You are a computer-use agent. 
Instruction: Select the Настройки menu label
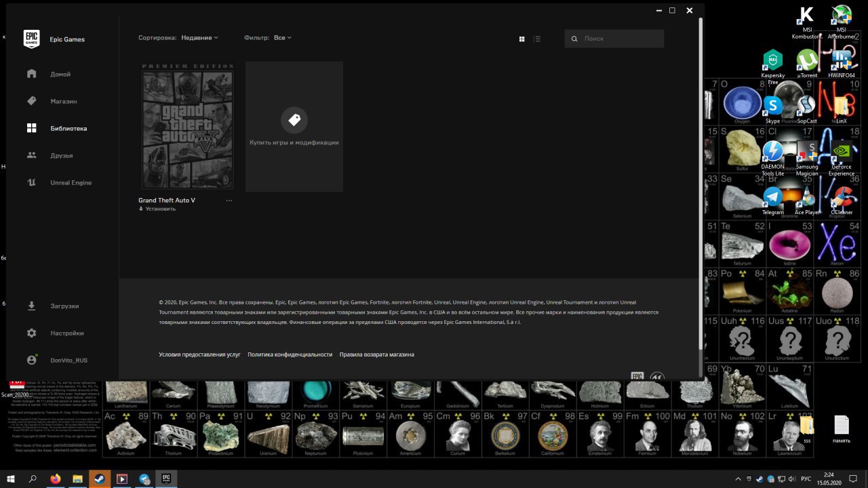click(67, 333)
